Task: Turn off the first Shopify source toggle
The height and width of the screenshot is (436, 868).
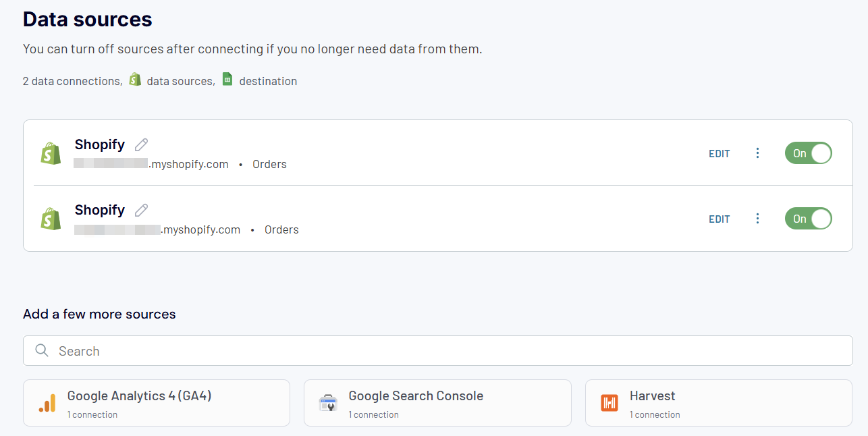Action: click(x=808, y=153)
